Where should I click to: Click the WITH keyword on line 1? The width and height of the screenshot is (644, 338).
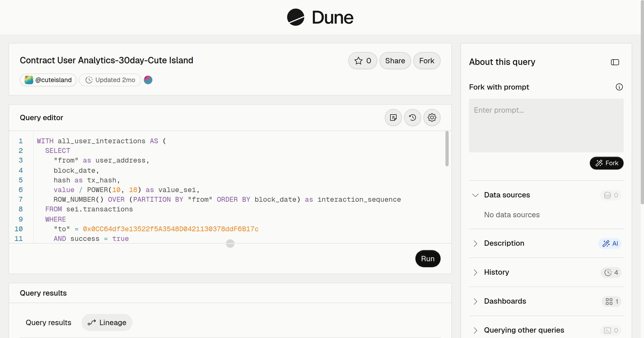[45, 141]
